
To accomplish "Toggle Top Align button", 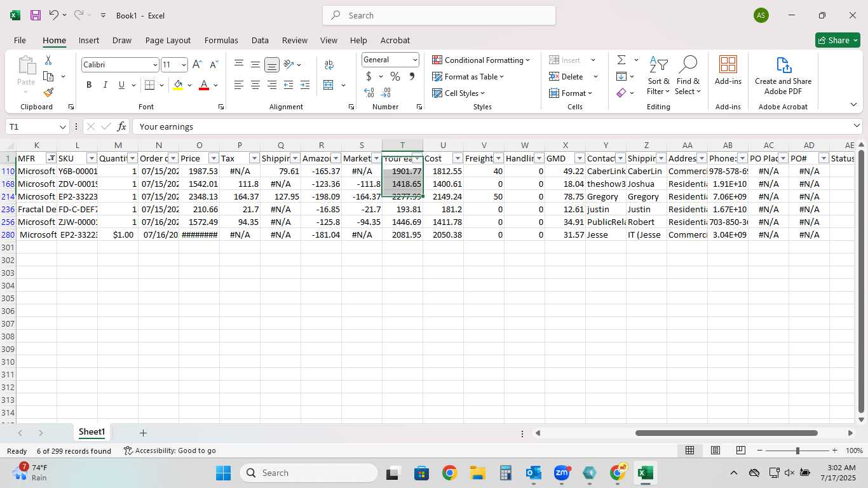I will coord(239,65).
